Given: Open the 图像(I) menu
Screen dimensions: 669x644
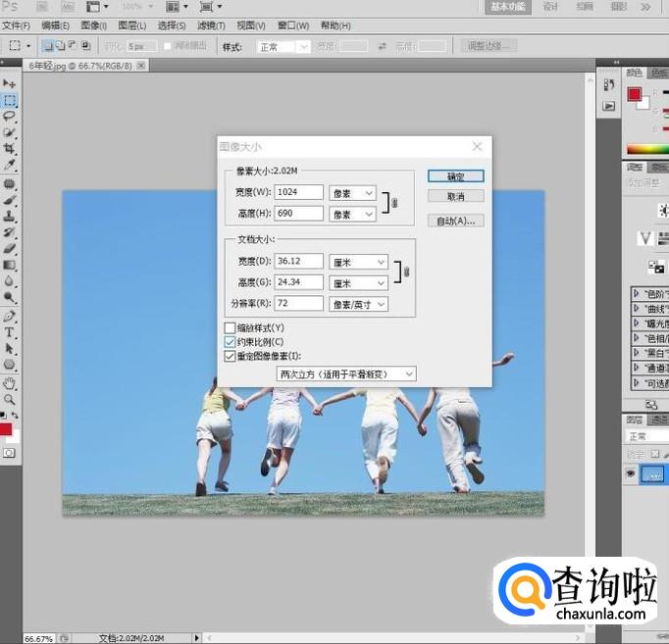Looking at the screenshot, I should click(x=94, y=25).
